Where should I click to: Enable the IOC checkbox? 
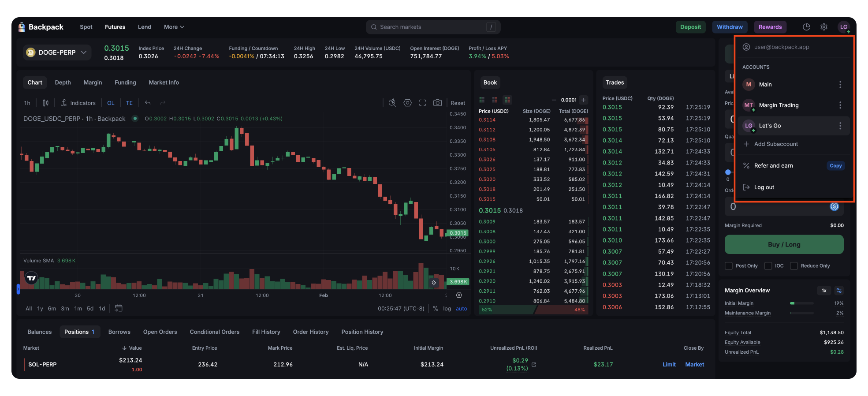(x=768, y=266)
